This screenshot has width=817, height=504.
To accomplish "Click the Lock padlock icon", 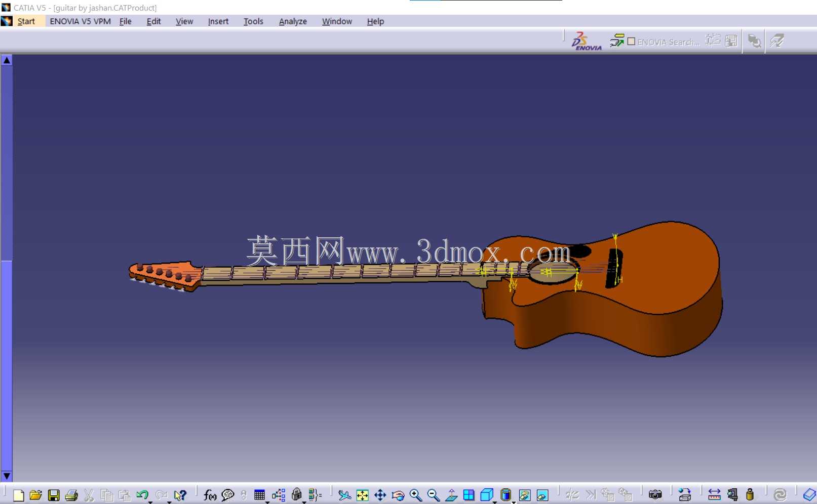I will [297, 494].
